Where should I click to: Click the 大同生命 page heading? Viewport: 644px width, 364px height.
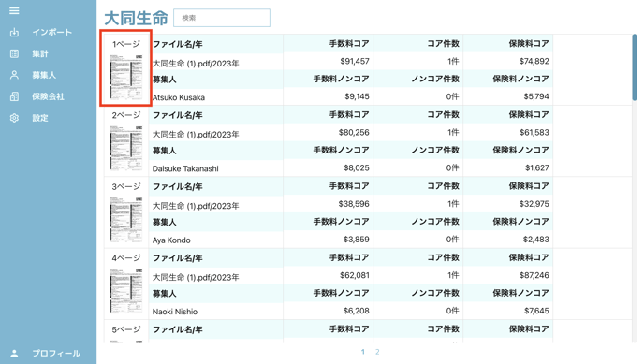pos(136,18)
